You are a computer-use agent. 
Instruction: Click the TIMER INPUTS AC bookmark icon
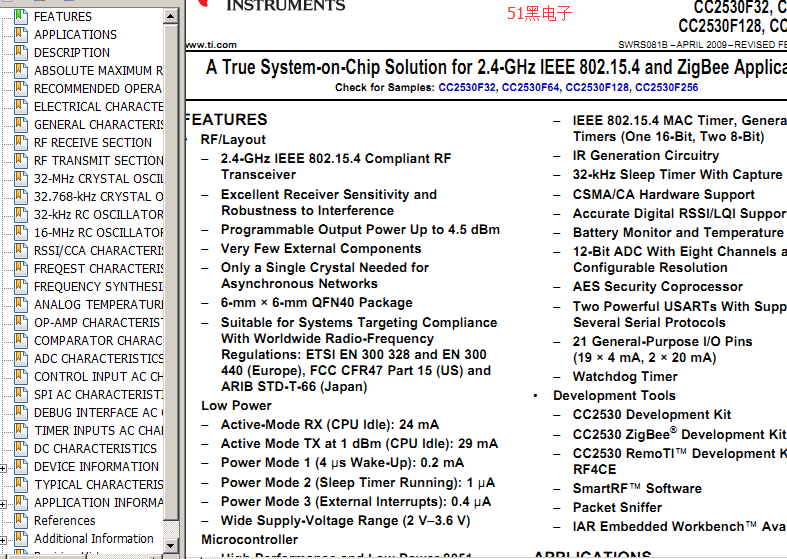pos(21,431)
